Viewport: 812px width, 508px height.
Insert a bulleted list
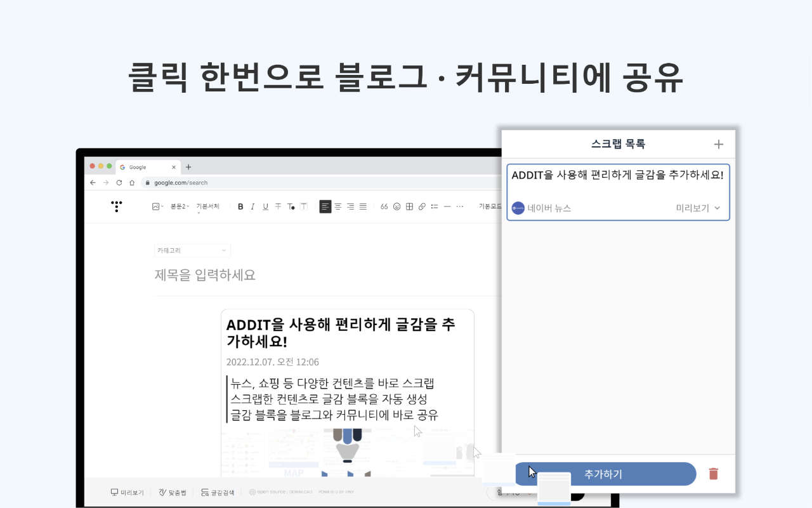(435, 206)
